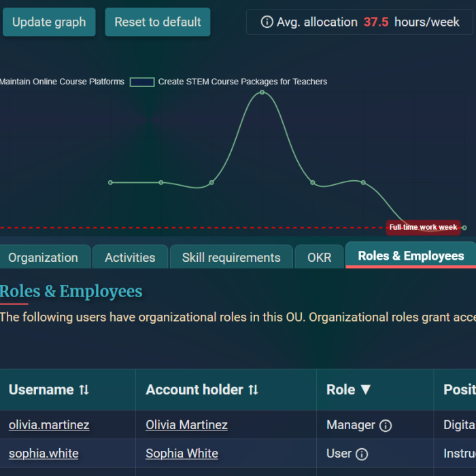Click the Roles & Employees heading
This screenshot has width=476, height=476.
(71, 291)
